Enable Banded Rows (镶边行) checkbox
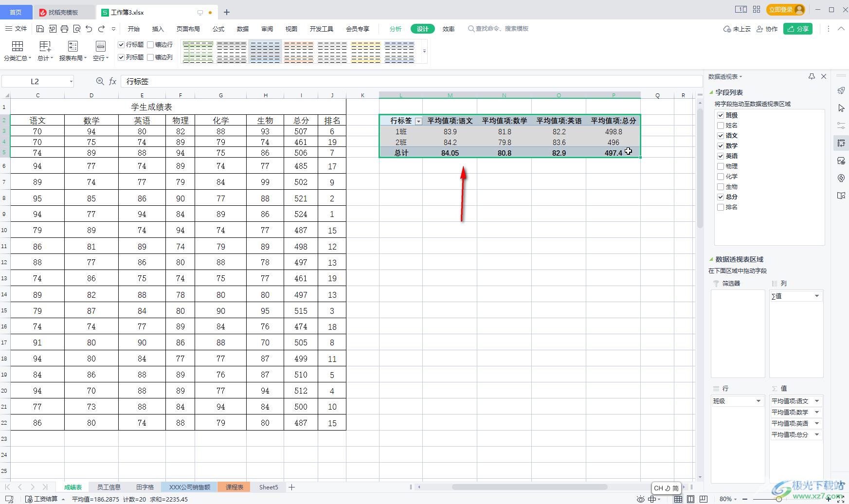This screenshot has width=849, height=504. (x=150, y=45)
